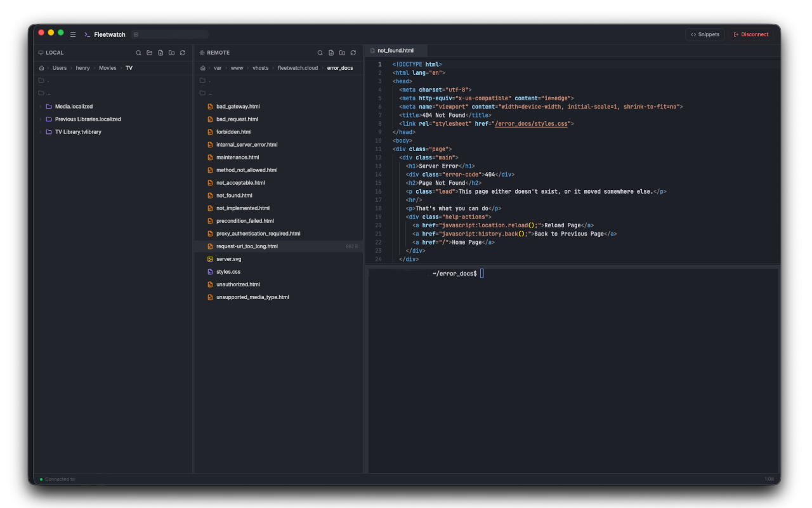Select TV in local breadcrumb
The height and width of the screenshot is (508, 812).
pyautogui.click(x=129, y=68)
